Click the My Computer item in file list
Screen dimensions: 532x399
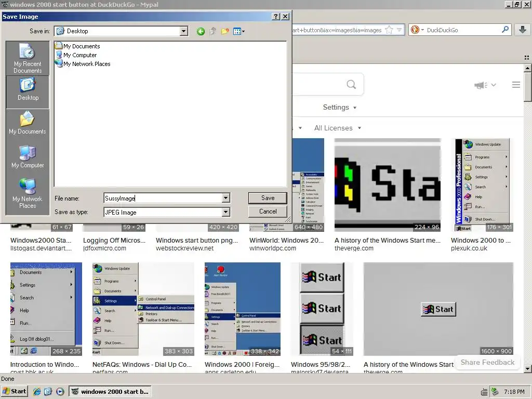pos(76,55)
